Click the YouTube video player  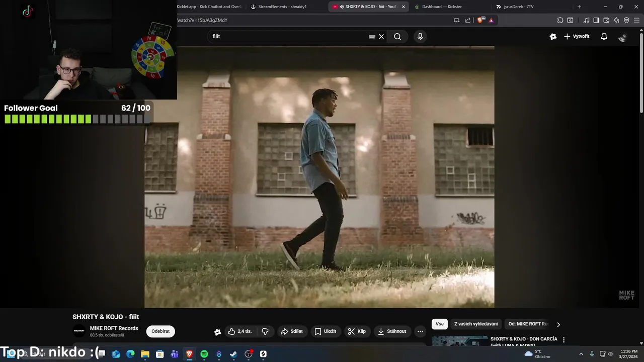[x=319, y=177]
